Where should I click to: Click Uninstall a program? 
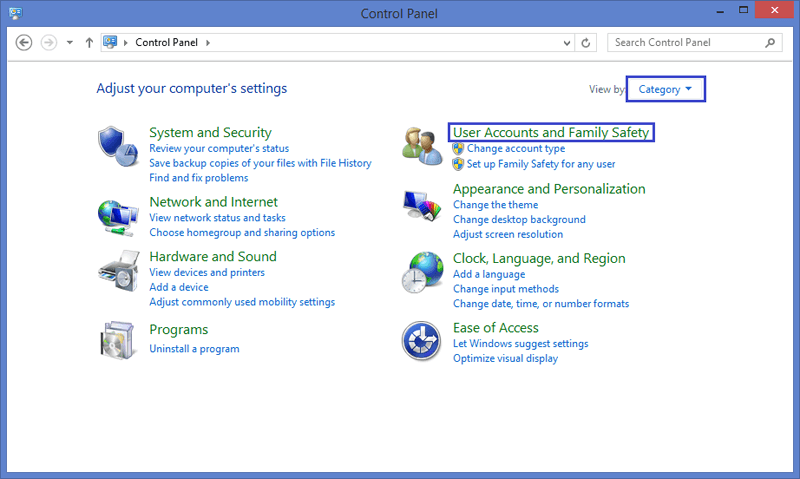pyautogui.click(x=194, y=349)
